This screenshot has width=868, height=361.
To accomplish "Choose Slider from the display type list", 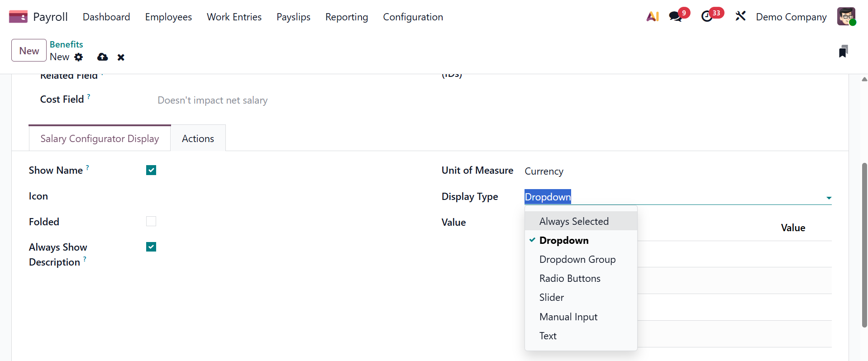I will (x=552, y=298).
